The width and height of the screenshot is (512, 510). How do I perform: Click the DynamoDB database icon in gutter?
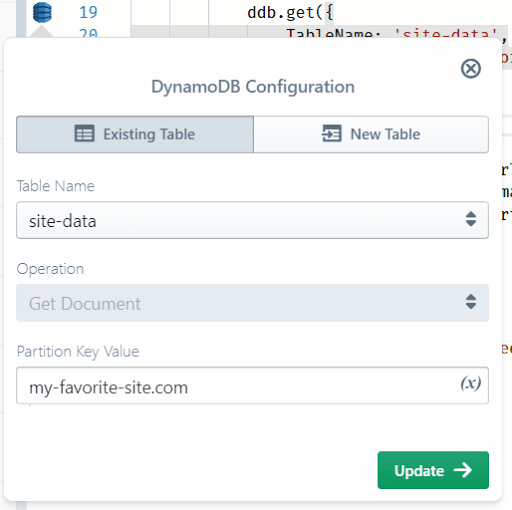[x=42, y=12]
